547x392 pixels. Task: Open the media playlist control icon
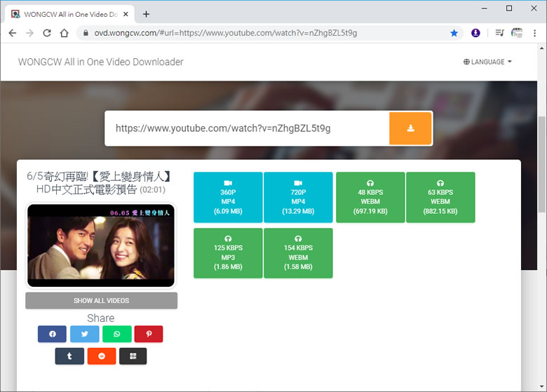coord(499,33)
